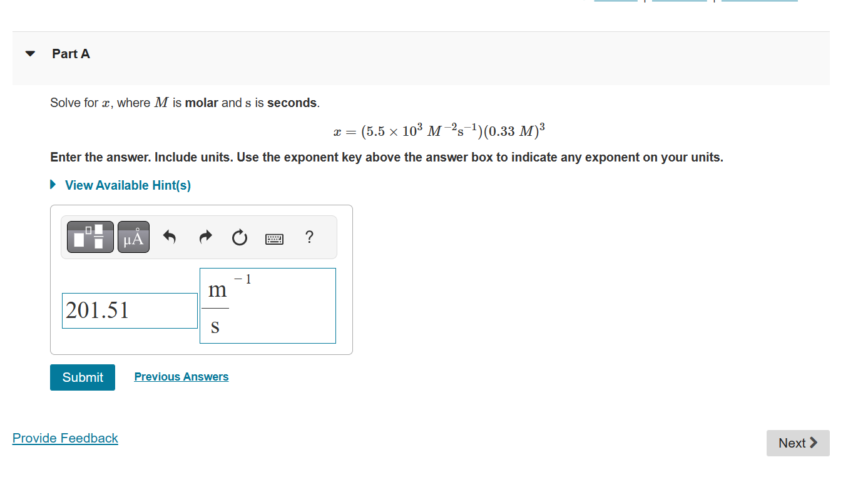Undo the last answer edit
Viewport: 868px width, 487px height.
169,237
